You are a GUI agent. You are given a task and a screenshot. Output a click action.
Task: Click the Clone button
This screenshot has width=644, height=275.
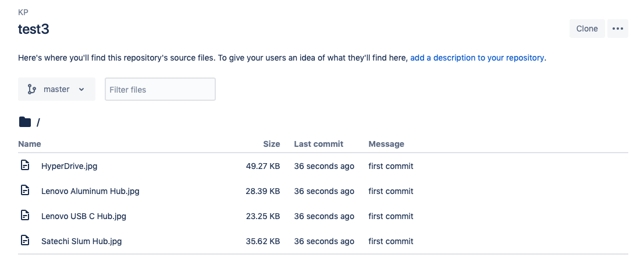point(586,29)
